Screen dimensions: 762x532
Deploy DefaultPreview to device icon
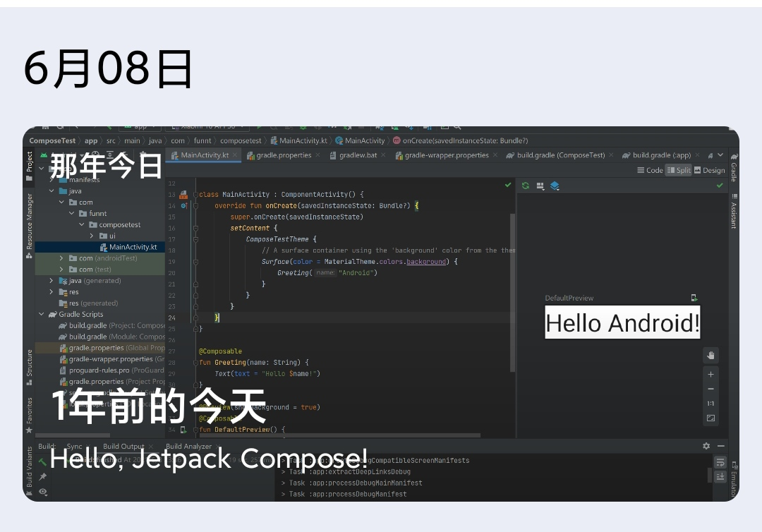[694, 298]
